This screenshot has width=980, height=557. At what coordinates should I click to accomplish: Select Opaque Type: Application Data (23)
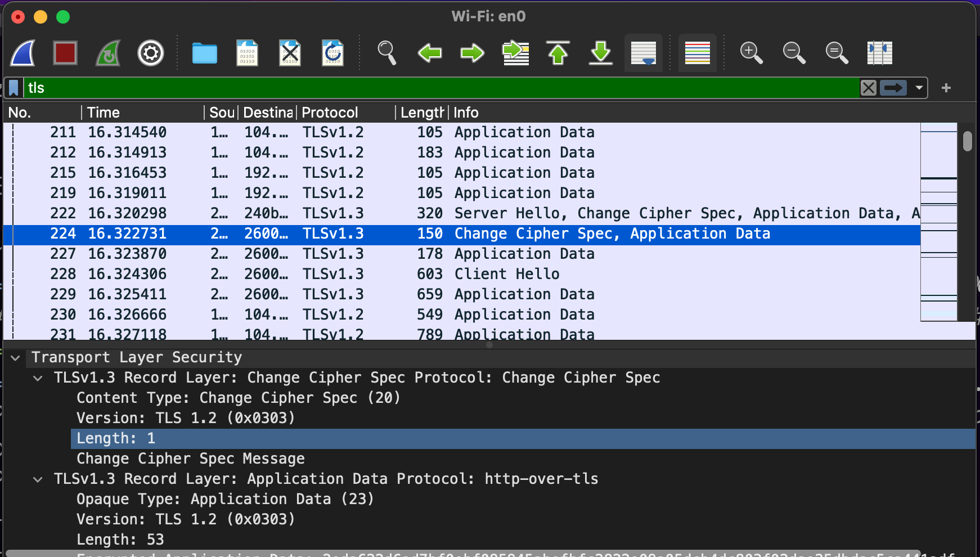pyautogui.click(x=225, y=499)
